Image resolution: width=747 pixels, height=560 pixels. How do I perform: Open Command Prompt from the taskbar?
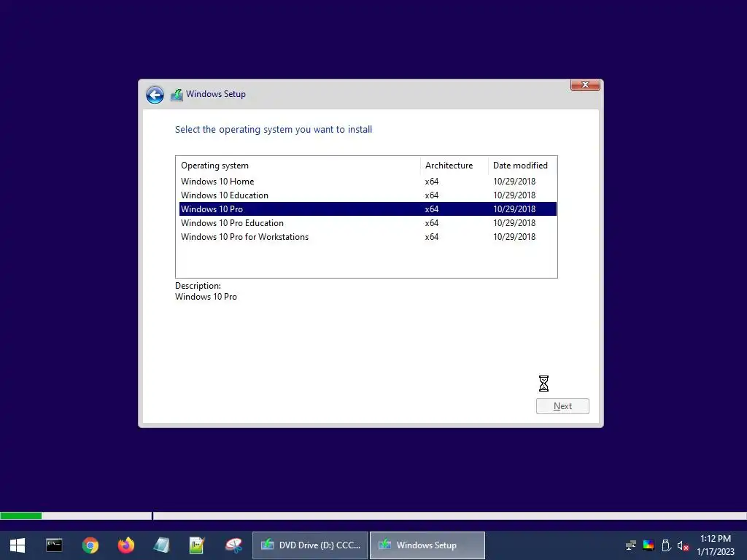[54, 545]
